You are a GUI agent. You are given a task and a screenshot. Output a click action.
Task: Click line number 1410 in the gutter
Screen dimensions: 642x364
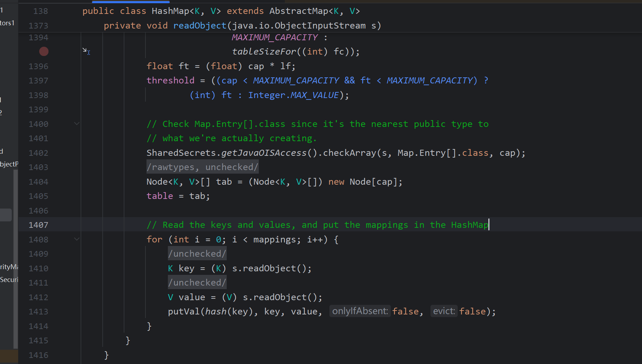point(38,268)
